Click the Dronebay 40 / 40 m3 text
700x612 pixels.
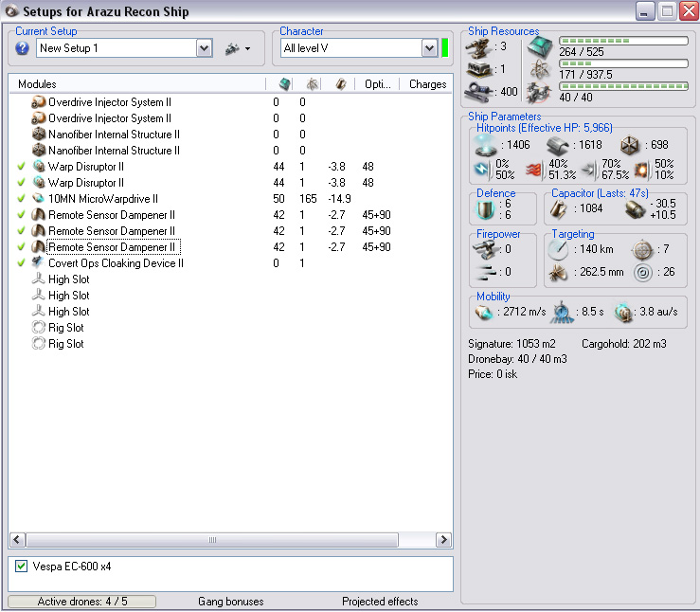pos(517,359)
